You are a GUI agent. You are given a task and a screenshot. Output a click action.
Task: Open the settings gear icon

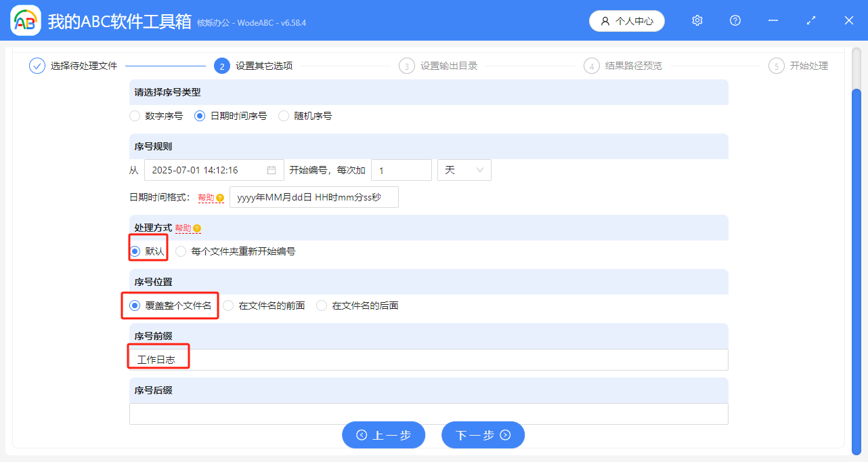[x=697, y=21]
